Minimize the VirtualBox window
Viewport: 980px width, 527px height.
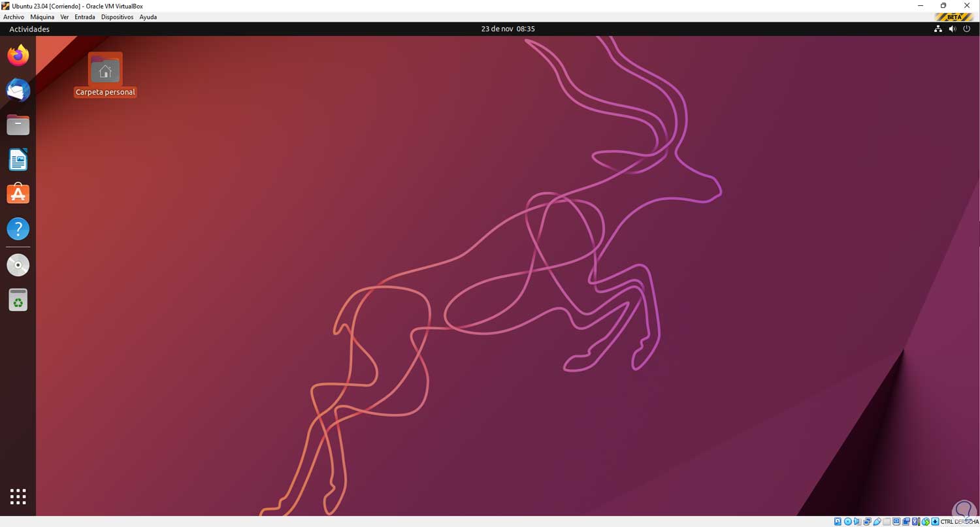[919, 6]
